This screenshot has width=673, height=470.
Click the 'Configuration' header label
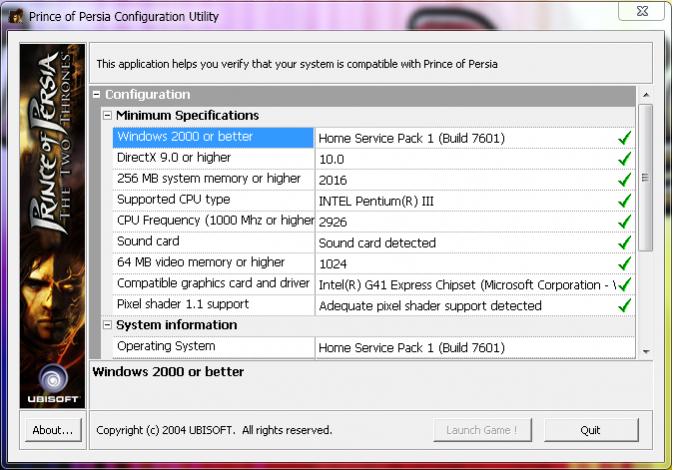(147, 94)
